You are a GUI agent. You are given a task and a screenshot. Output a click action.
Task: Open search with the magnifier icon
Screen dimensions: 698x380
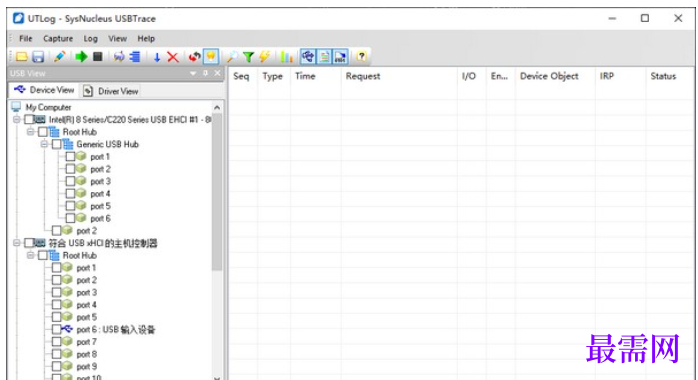pos(232,57)
